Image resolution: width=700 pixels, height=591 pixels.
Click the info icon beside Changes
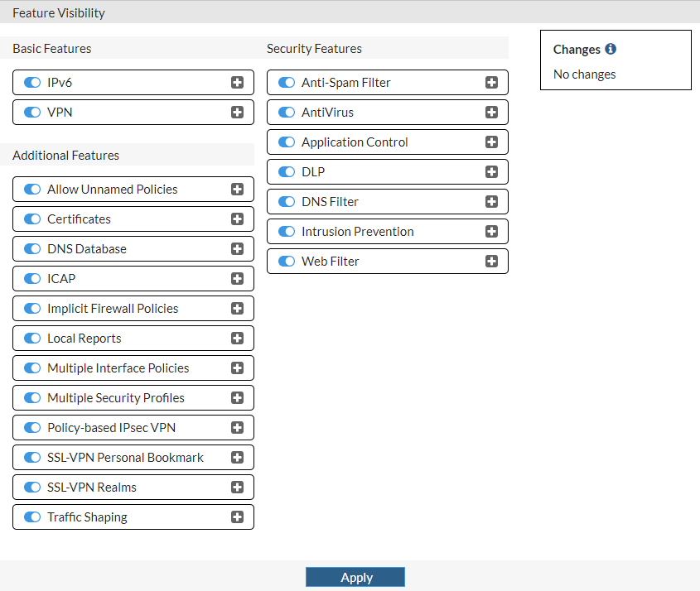(x=611, y=49)
